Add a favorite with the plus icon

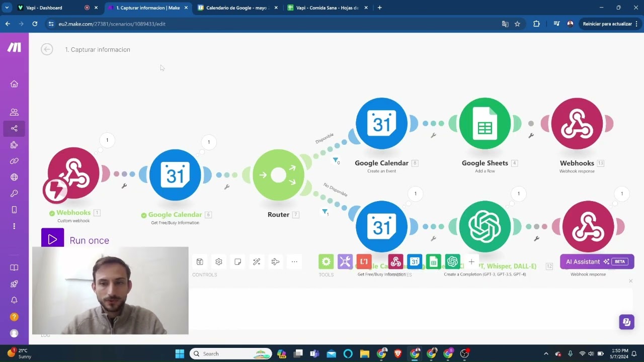coord(471,261)
